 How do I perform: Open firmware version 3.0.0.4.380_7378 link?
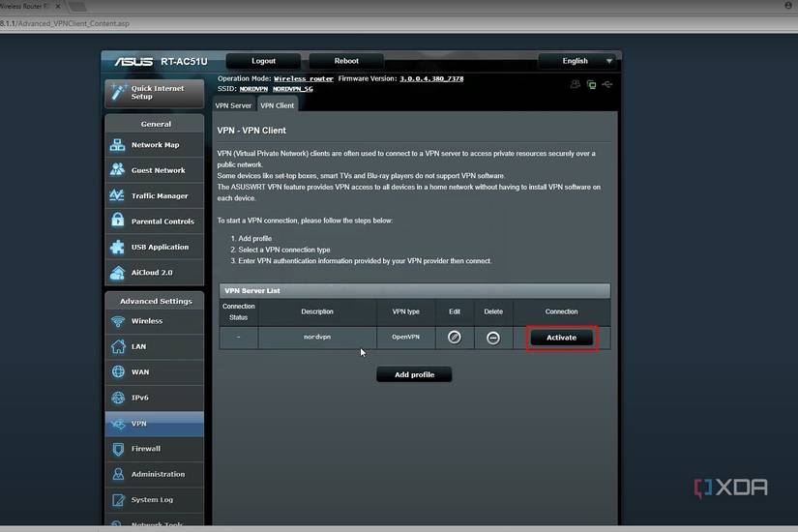431,79
